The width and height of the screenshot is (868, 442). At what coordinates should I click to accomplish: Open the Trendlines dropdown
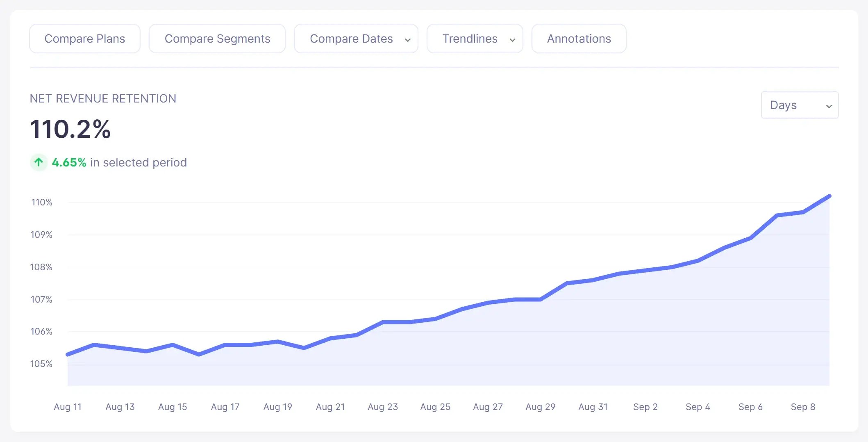[475, 39]
